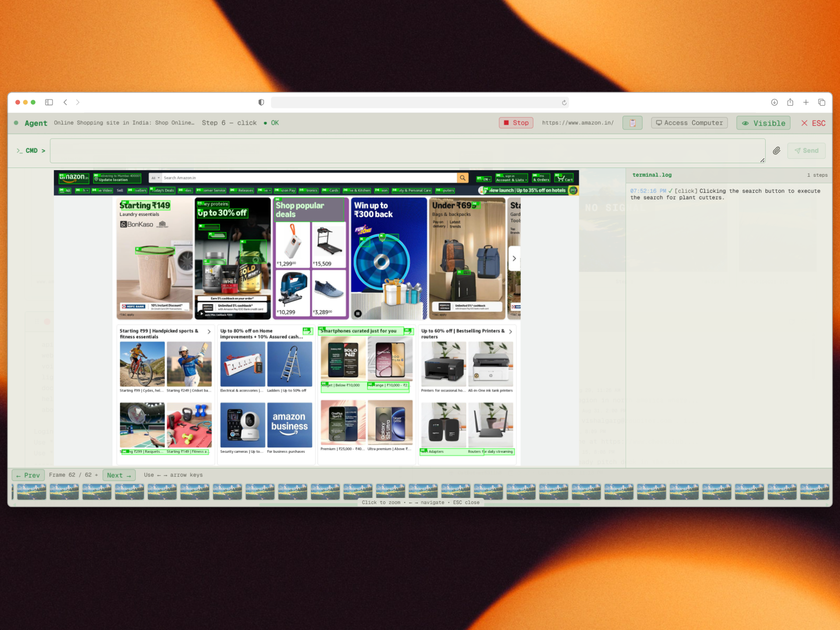
Task: Open Home & Kitchen nav item
Action: [x=357, y=190]
